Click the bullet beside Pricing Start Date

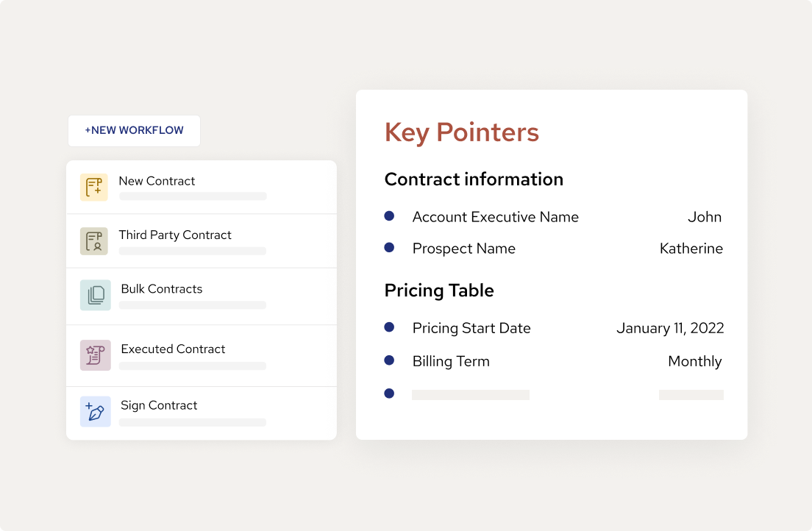[x=389, y=327]
